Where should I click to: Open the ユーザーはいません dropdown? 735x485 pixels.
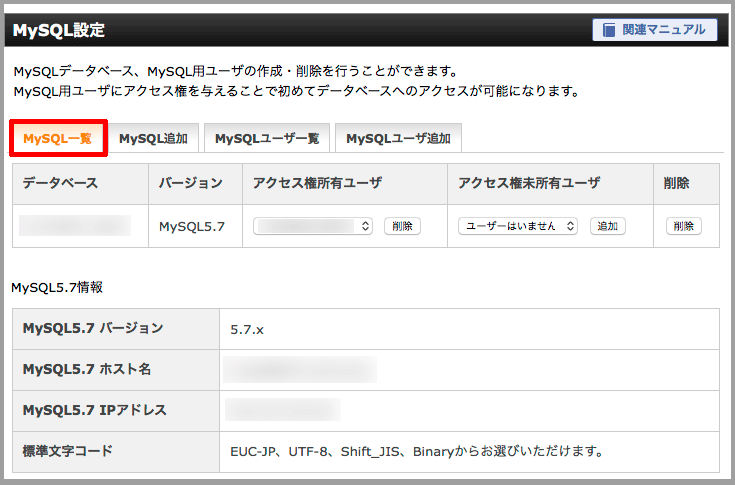pyautogui.click(x=518, y=226)
